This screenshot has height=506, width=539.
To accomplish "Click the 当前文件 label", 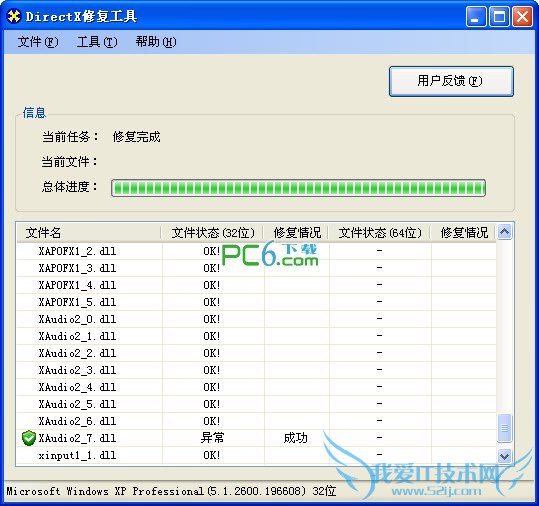I will tap(70, 162).
